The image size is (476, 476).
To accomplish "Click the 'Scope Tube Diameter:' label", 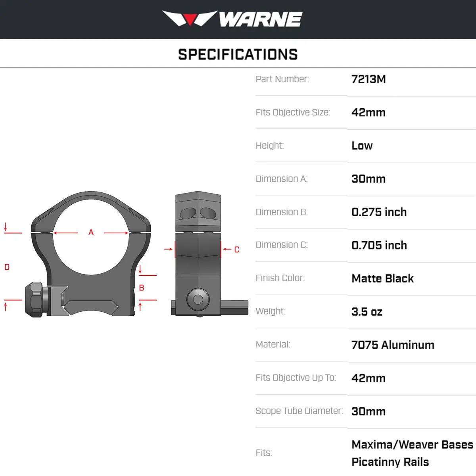I will click(x=299, y=411).
